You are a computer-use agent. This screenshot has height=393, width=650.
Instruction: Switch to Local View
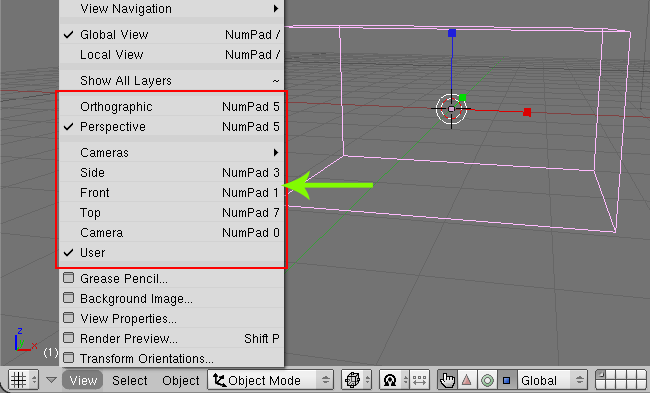click(172, 54)
